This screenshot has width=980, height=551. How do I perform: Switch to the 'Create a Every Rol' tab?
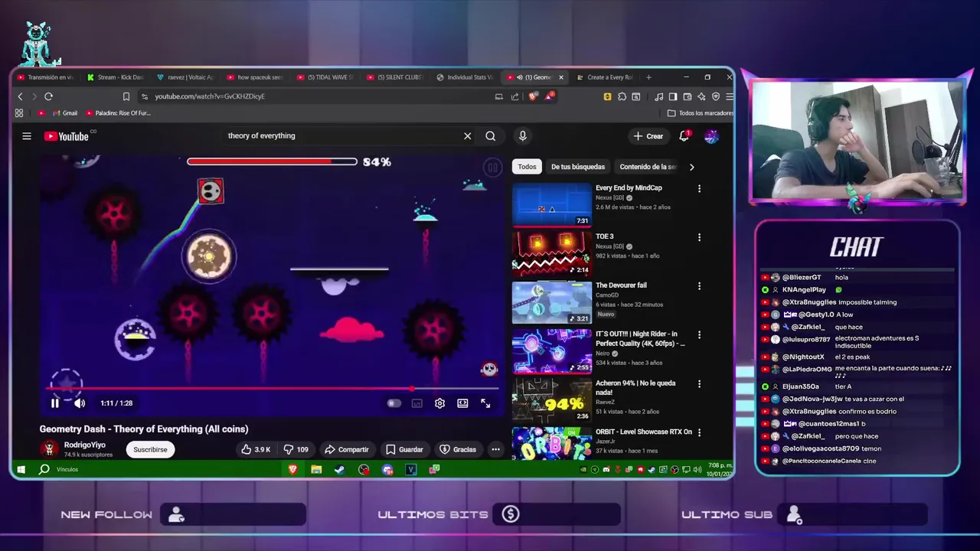605,77
